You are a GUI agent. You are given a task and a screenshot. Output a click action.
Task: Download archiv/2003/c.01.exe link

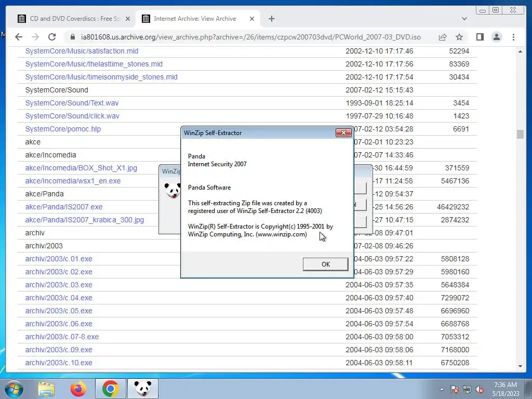pos(58,259)
